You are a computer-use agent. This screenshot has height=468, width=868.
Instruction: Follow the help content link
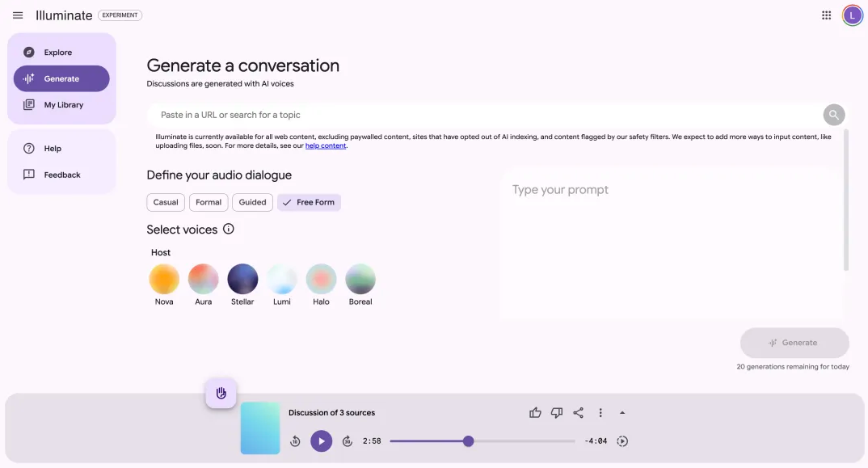pos(326,145)
